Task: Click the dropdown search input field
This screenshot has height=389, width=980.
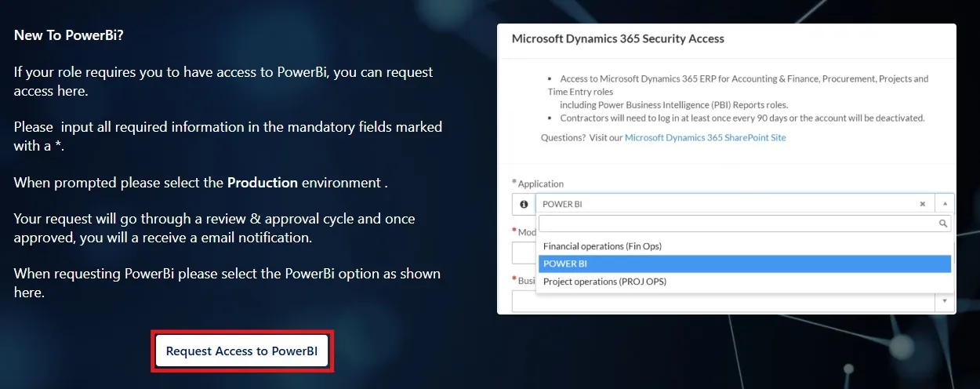Action: pyautogui.click(x=745, y=224)
